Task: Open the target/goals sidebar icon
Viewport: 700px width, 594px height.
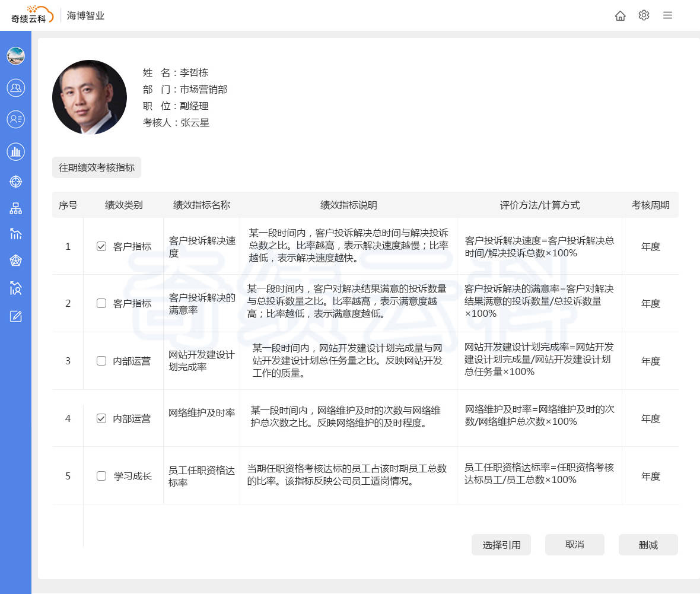Action: coord(15,182)
